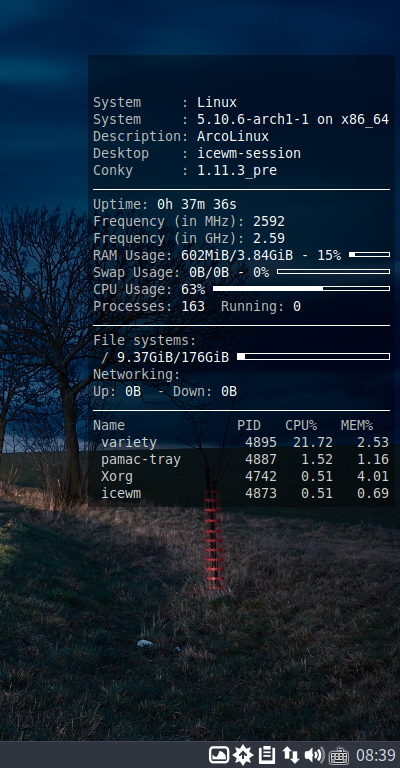This screenshot has height=768, width=400.
Task: Click the 08:39 taskbar clock
Action: (376, 755)
